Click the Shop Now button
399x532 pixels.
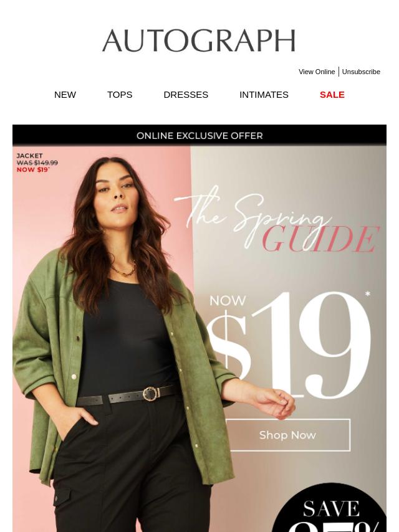[x=288, y=435]
